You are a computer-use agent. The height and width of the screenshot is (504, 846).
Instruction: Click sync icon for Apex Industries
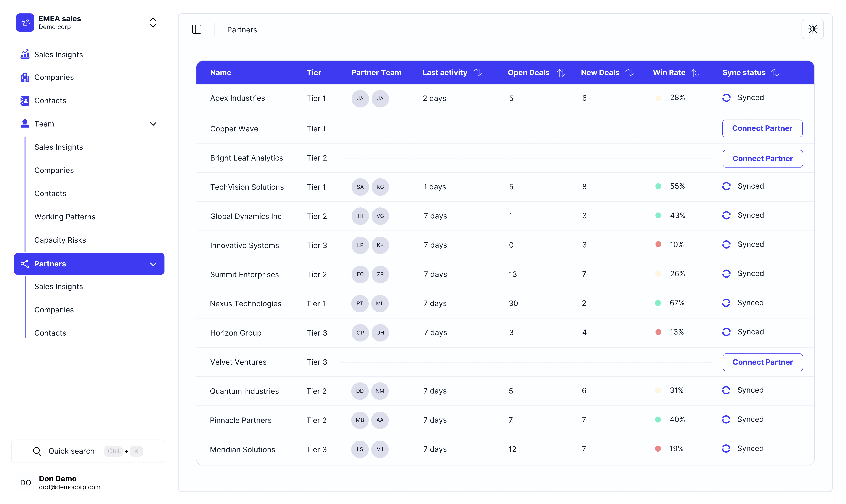(x=726, y=98)
